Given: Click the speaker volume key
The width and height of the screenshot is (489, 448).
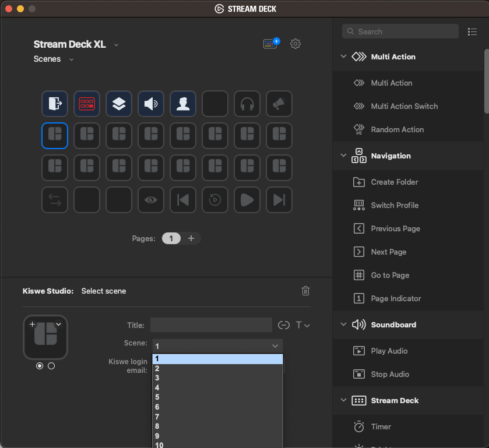Looking at the screenshot, I should [151, 104].
